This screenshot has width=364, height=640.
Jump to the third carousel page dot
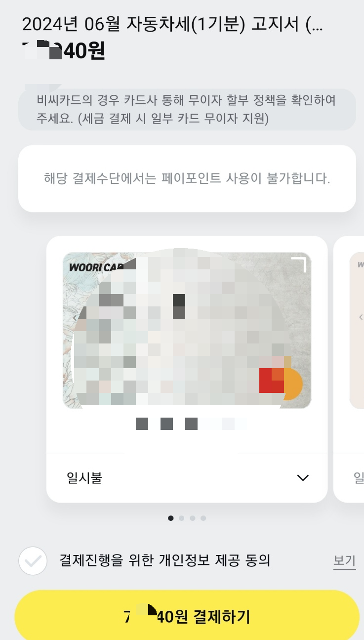[x=193, y=518]
